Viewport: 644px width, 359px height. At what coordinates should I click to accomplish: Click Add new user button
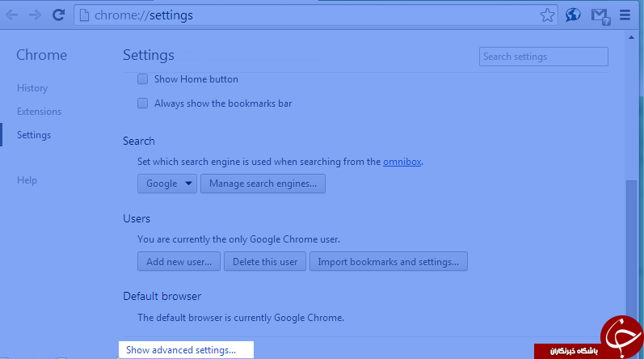[179, 262]
